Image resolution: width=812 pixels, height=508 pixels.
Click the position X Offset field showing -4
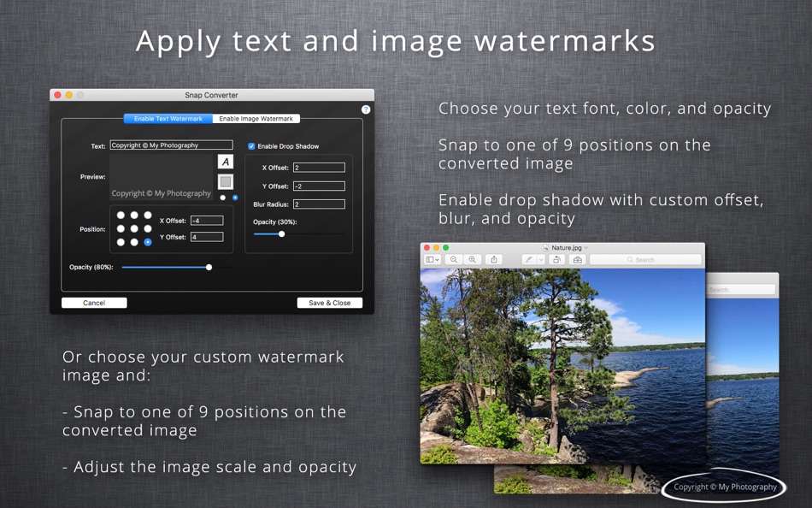pyautogui.click(x=207, y=221)
